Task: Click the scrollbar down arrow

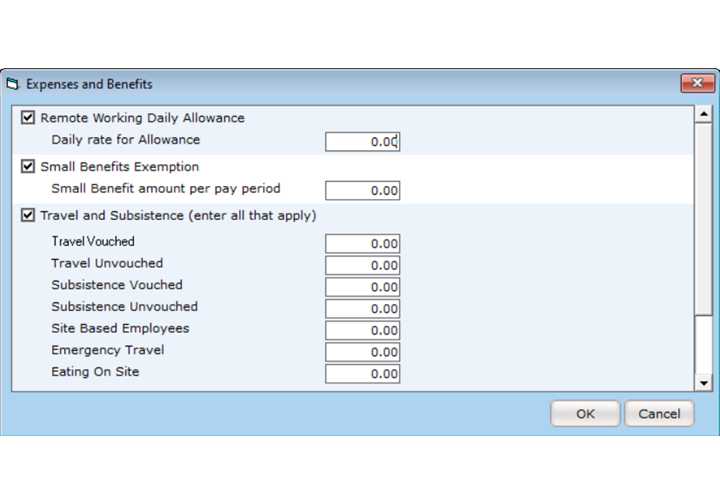Action: [702, 382]
